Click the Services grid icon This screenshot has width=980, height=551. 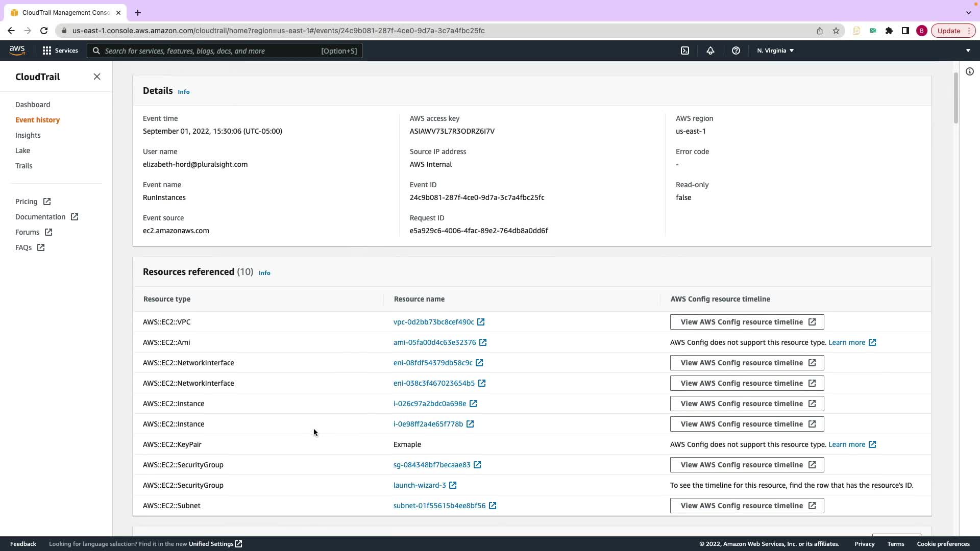[47, 51]
